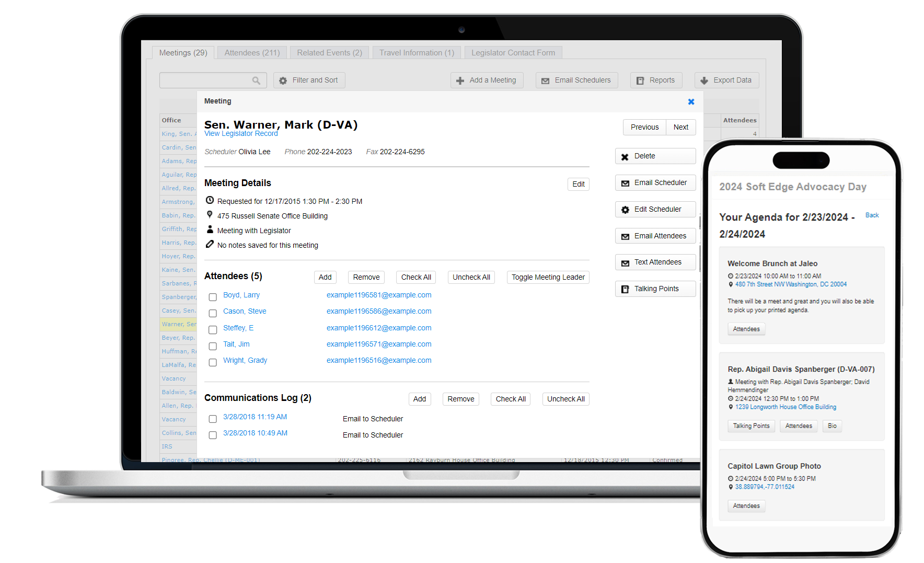Edit the Meeting Details section
This screenshot has width=924, height=563.
(x=578, y=184)
